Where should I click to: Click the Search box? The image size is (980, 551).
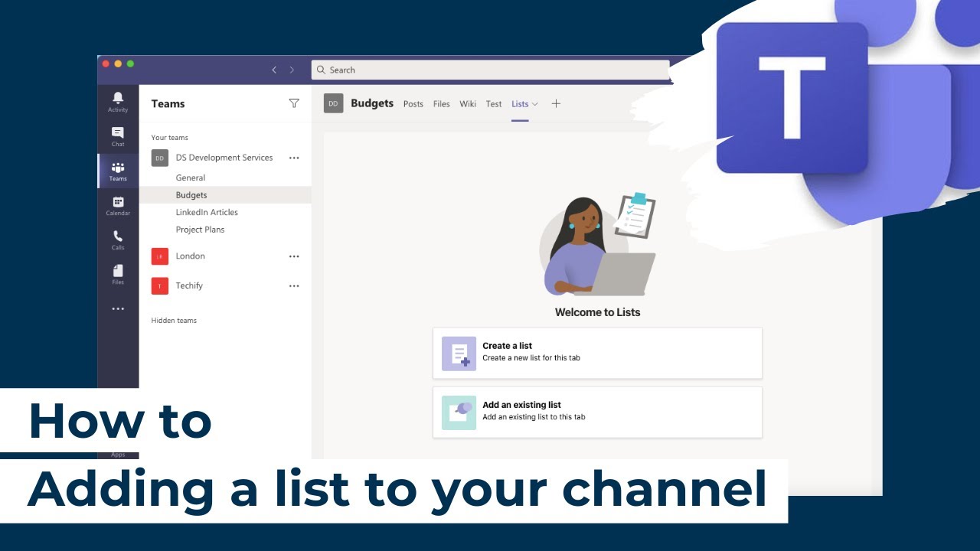[x=490, y=70]
